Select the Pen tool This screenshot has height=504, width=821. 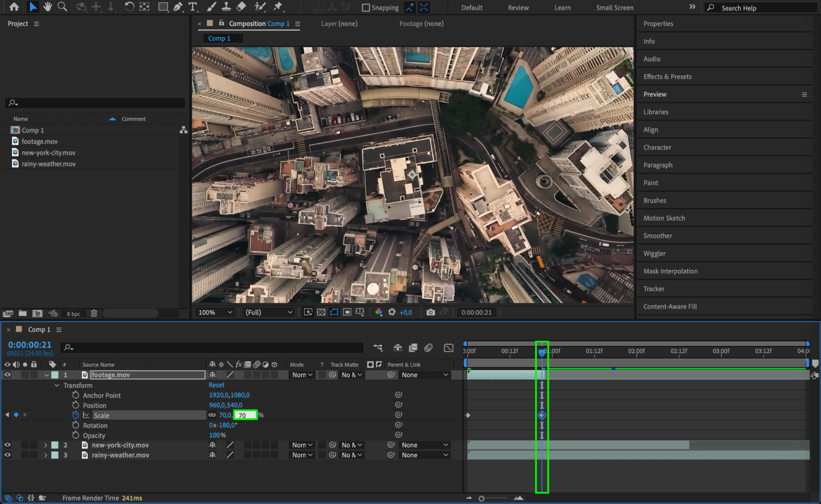coord(178,7)
